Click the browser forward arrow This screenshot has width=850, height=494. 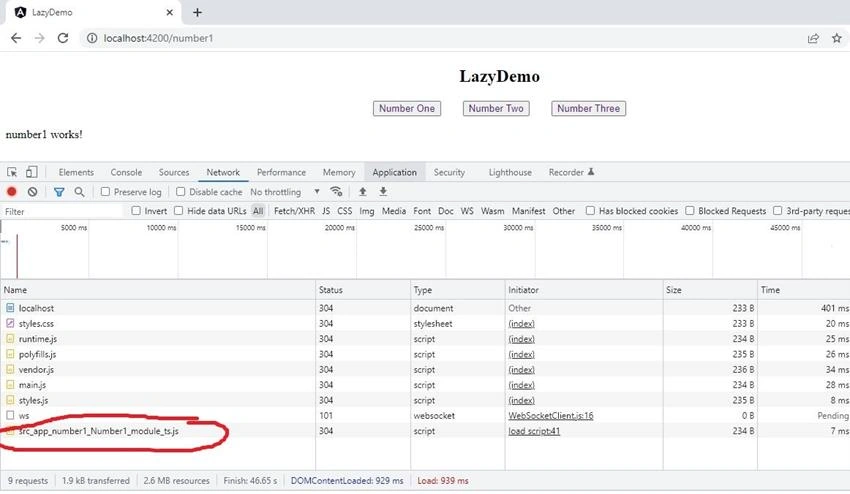[40, 38]
